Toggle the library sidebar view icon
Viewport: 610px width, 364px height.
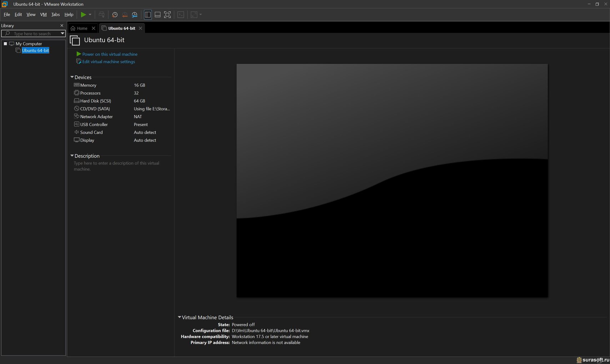point(148,15)
